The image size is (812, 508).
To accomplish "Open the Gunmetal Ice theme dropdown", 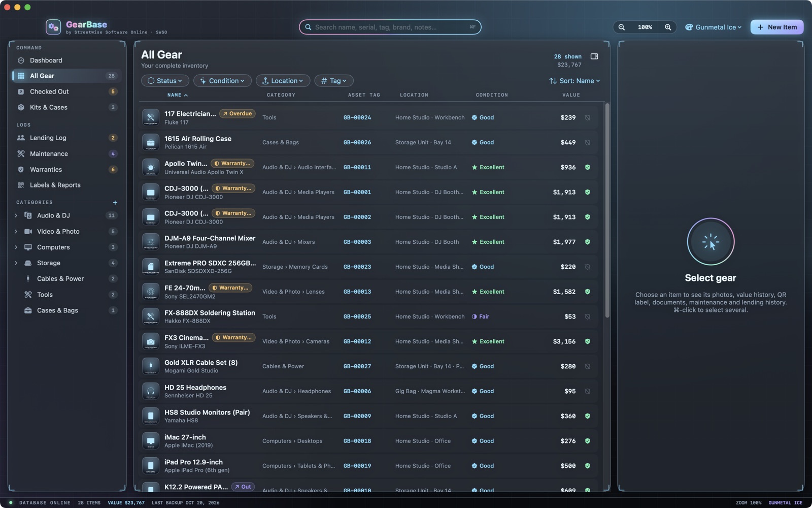I will [x=713, y=27].
